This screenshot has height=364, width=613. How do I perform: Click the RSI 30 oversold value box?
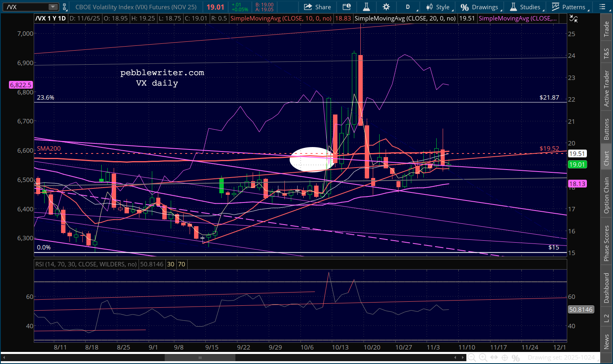pyautogui.click(x=171, y=264)
